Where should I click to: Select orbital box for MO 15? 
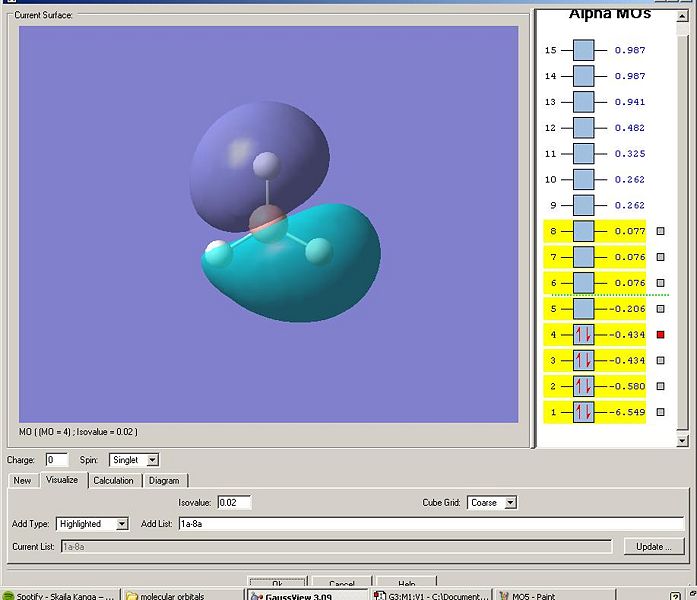pos(583,50)
